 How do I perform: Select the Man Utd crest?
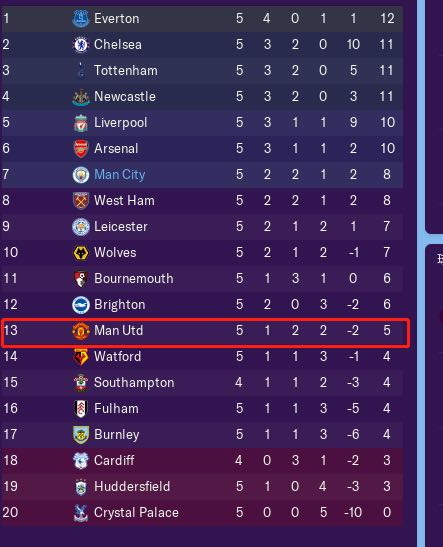click(x=81, y=331)
